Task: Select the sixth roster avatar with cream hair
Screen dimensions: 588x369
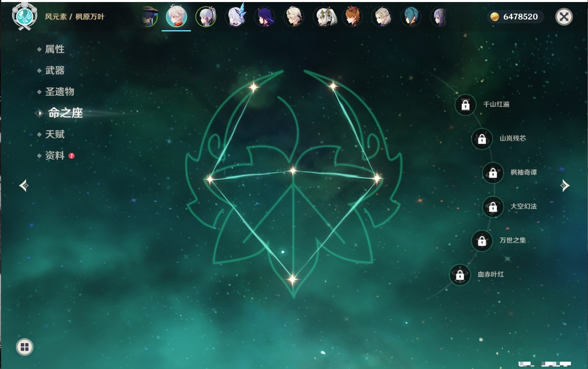Action: 294,17
